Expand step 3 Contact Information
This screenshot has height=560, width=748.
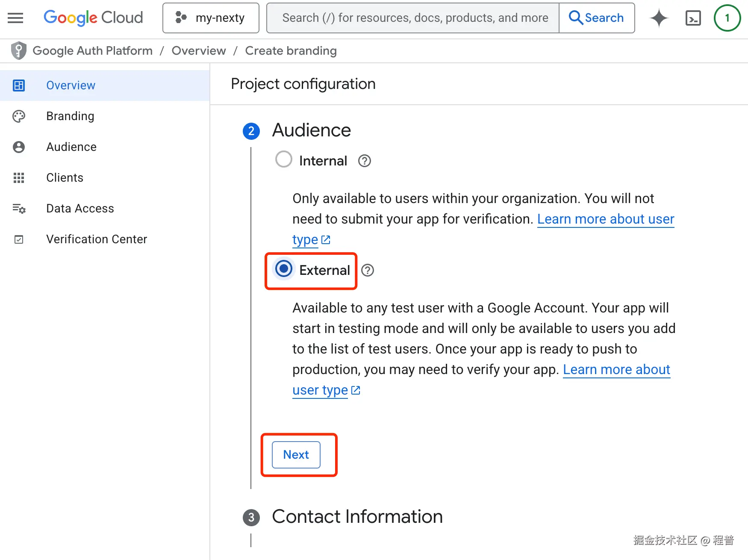357,517
